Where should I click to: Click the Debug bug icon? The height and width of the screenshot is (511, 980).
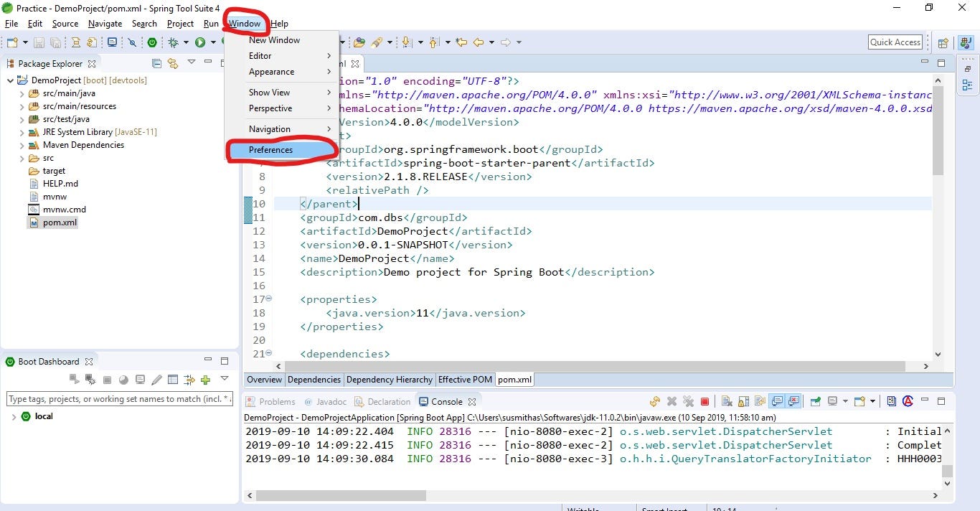pyautogui.click(x=173, y=43)
